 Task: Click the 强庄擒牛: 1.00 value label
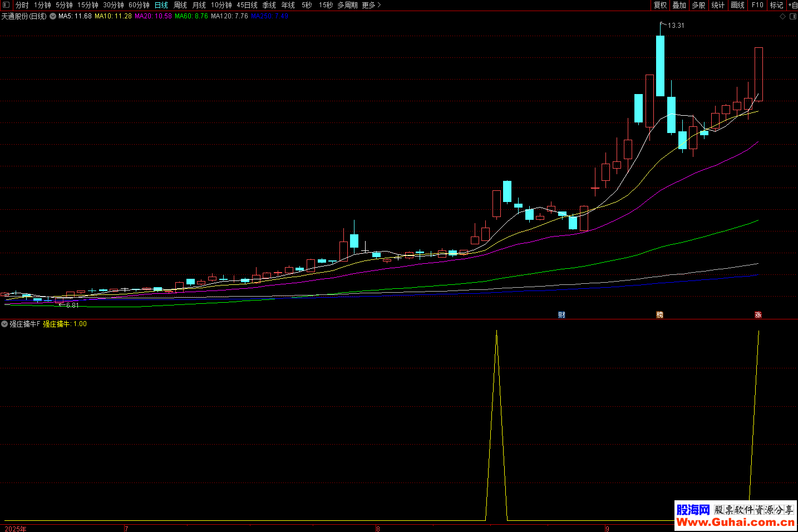[x=65, y=324]
